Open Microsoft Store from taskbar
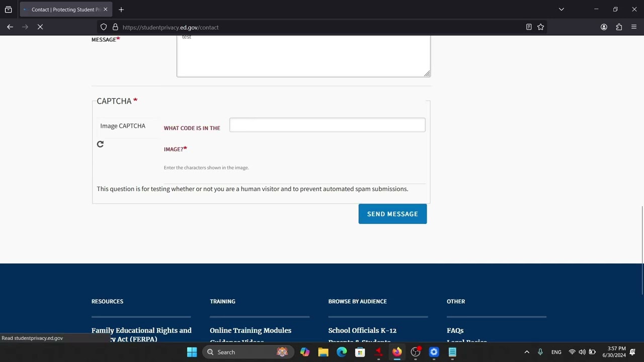The height and width of the screenshot is (362, 644). pos(360,352)
